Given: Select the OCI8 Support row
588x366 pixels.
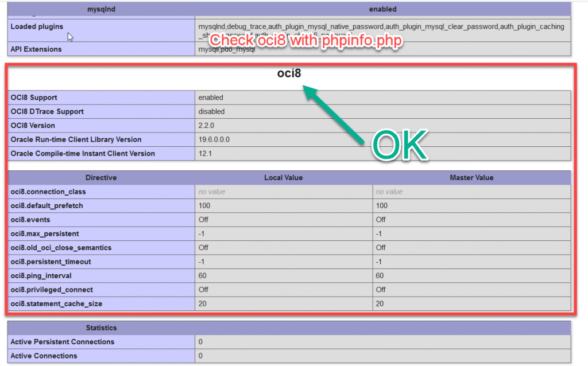Looking at the screenshot, I should 37,98.
